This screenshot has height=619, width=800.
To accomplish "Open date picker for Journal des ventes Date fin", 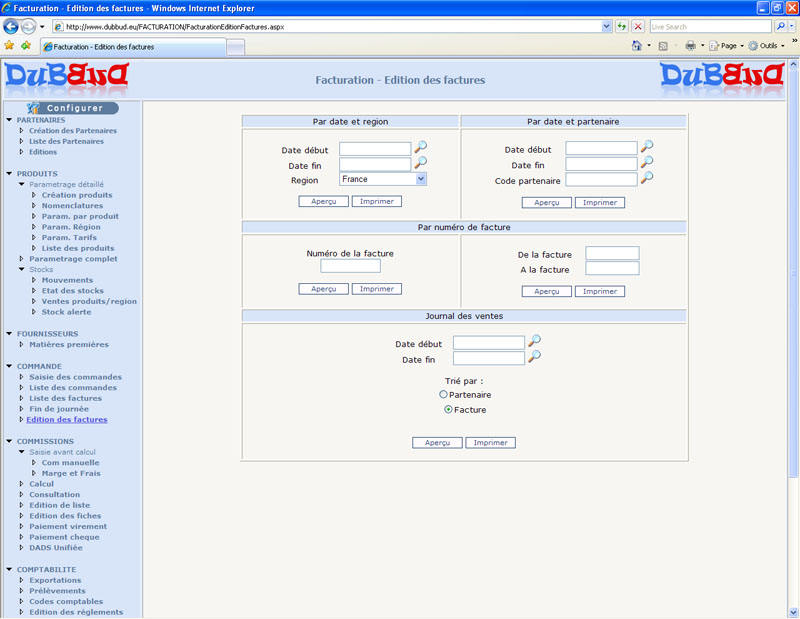I will (x=535, y=357).
